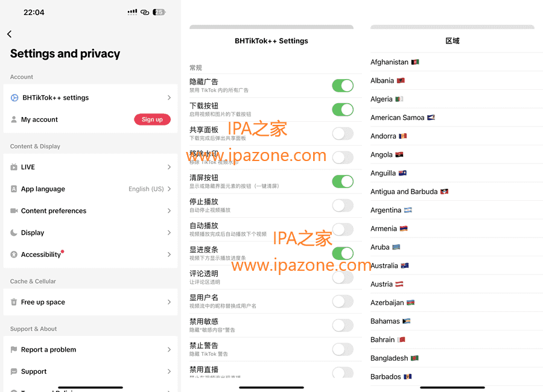Disable the 显进度条 progress bar toggle
Image resolution: width=543 pixels, height=392 pixels.
click(x=343, y=253)
